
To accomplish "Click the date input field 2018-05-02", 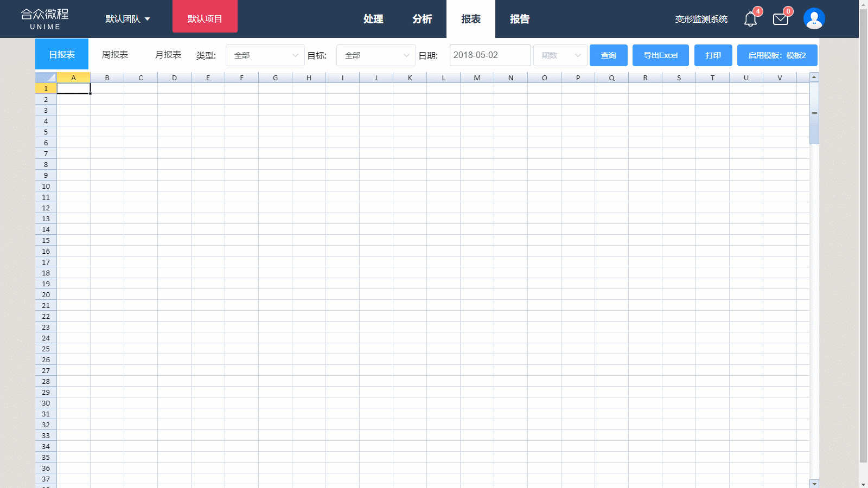I will (x=490, y=55).
